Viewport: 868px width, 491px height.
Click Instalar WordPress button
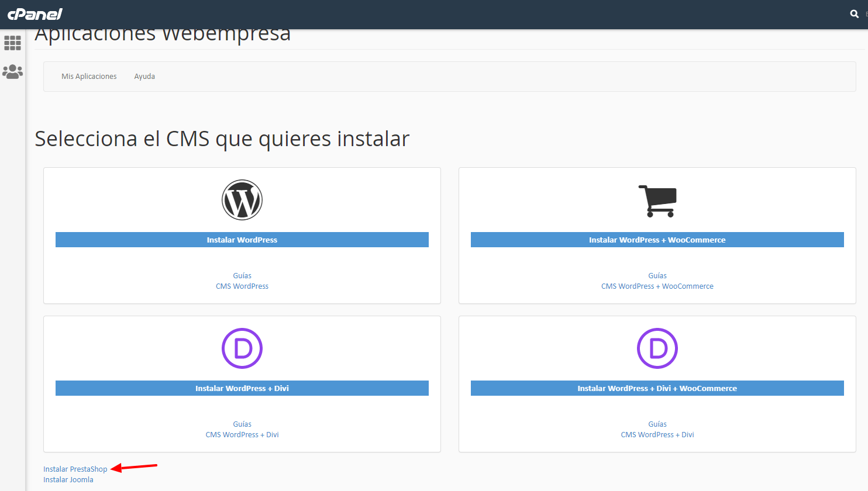(242, 240)
